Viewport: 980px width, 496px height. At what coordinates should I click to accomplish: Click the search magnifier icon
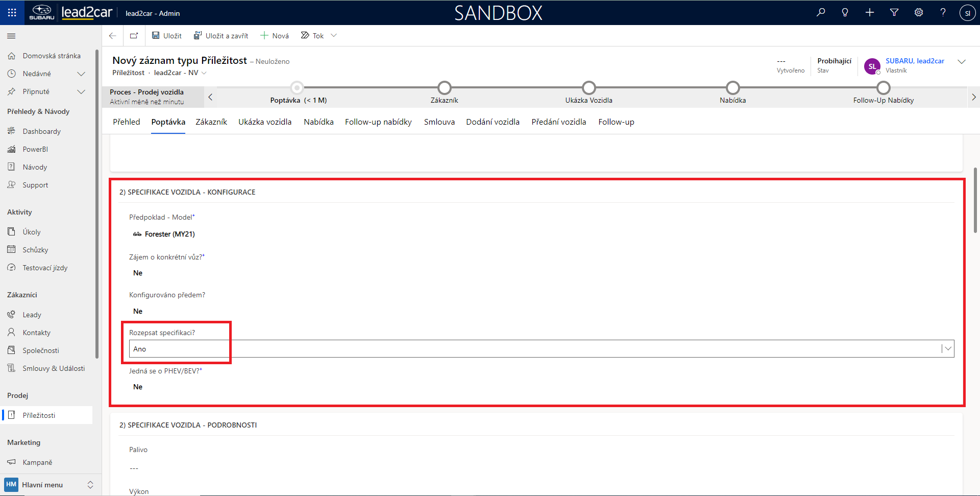(821, 12)
